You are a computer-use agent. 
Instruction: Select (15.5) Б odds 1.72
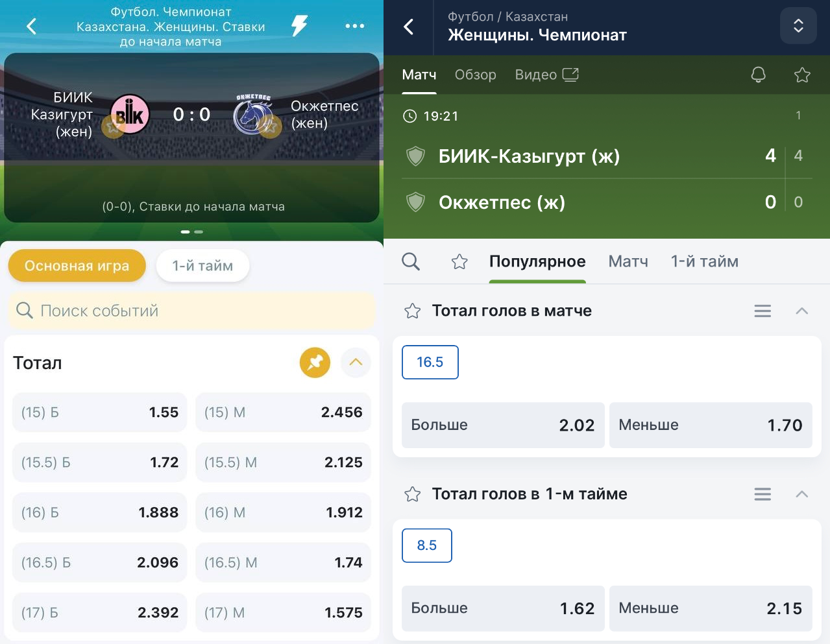pos(99,462)
